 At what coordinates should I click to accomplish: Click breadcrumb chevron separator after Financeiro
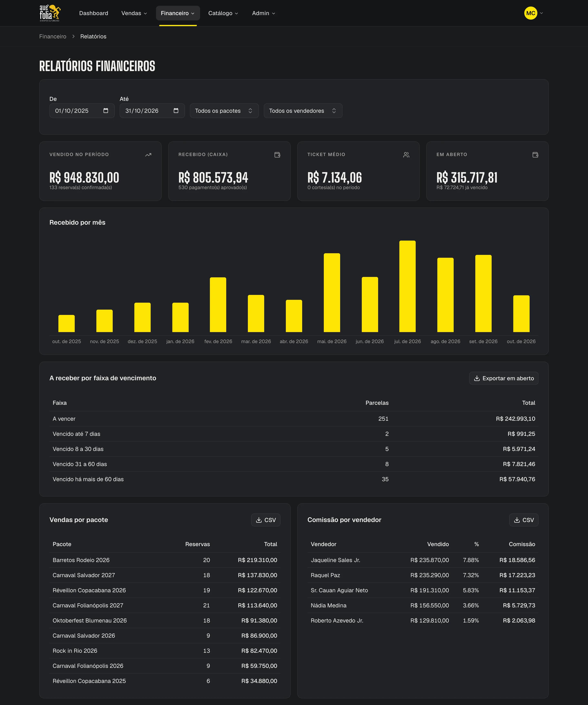tap(73, 36)
